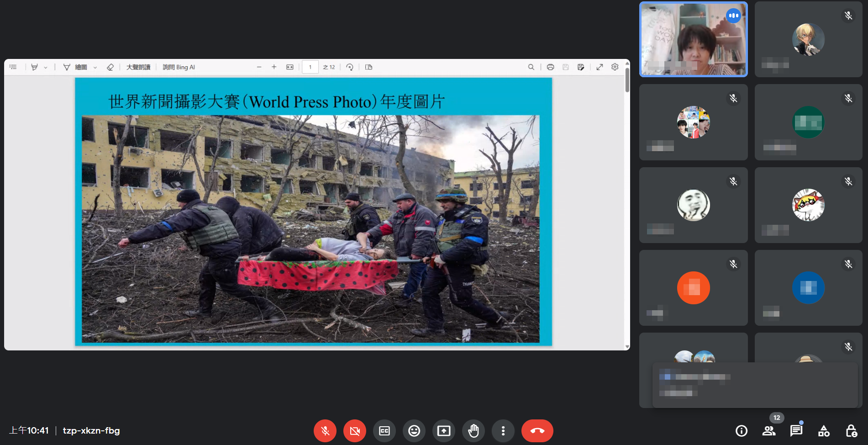868x445 pixels.
Task: Rotate the PDF page
Action: (x=350, y=67)
